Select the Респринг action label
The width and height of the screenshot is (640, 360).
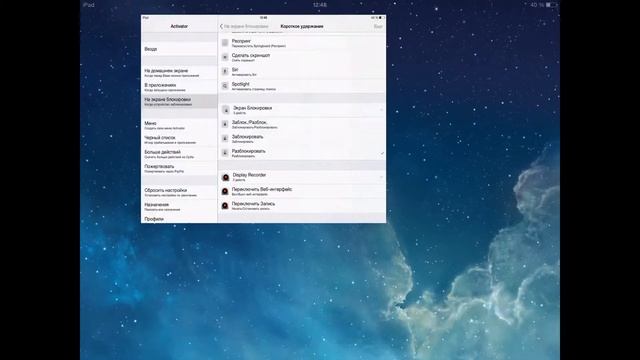click(241, 41)
